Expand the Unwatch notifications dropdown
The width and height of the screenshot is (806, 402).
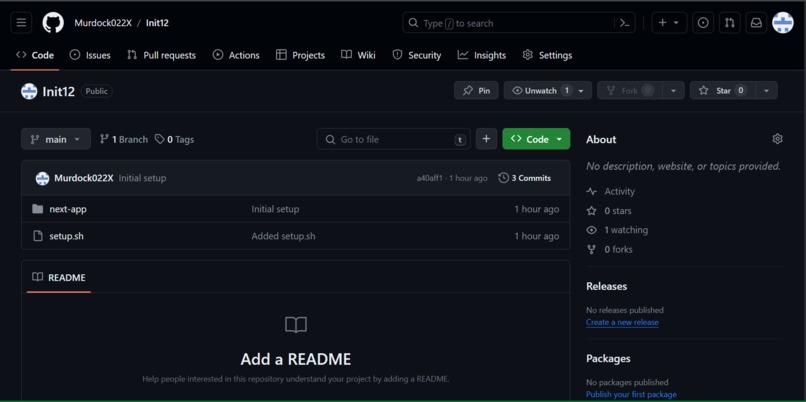(581, 90)
